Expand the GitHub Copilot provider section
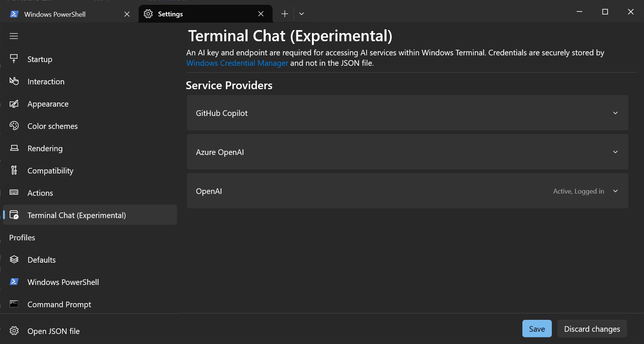Viewport: 644px width, 344px height. [x=616, y=113]
